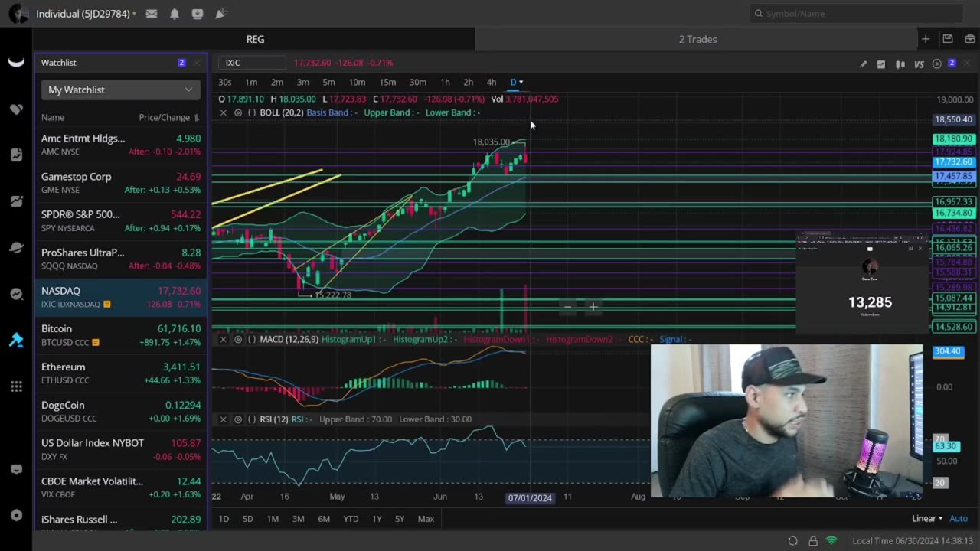Toggle the Auto scale option
The width and height of the screenshot is (980, 551).
959,519
